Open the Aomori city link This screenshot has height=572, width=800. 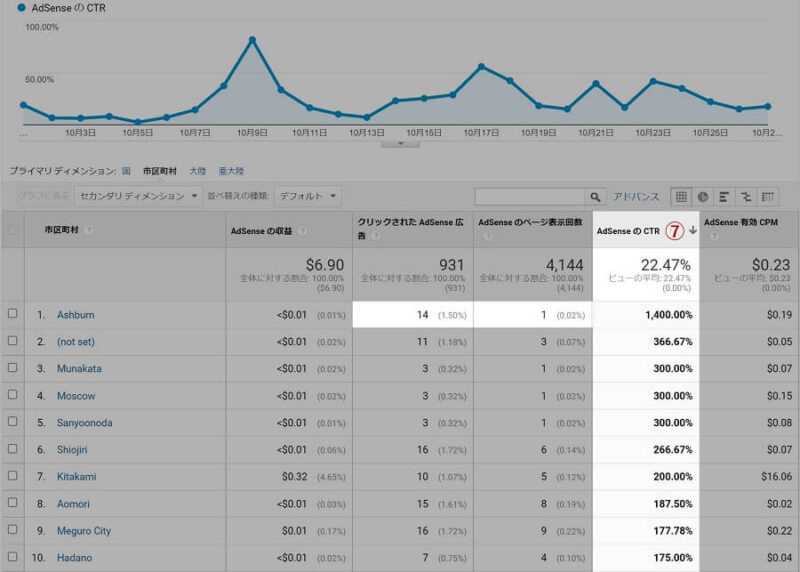tap(73, 504)
